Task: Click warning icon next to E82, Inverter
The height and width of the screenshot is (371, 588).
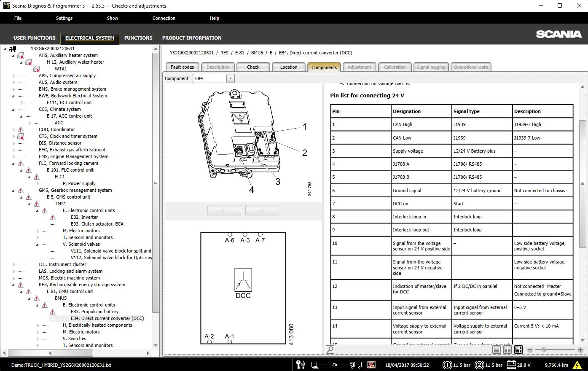Action: point(53,217)
